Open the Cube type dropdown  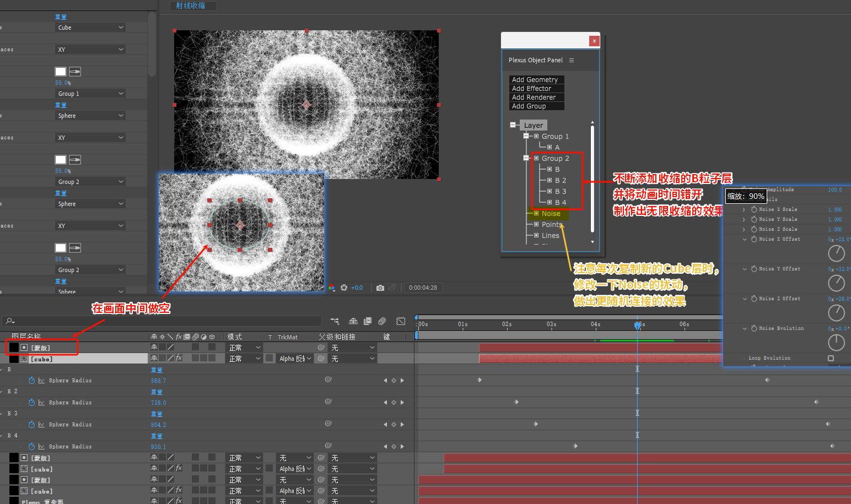(x=91, y=28)
